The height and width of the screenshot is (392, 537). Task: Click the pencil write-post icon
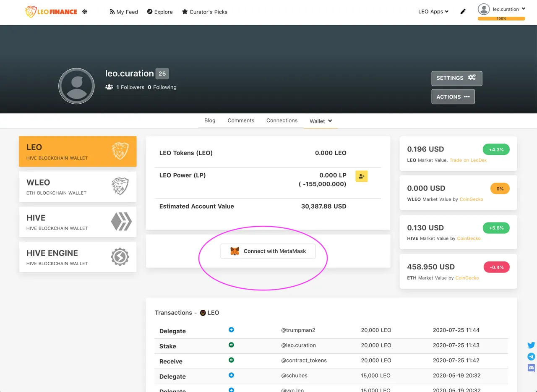(463, 12)
